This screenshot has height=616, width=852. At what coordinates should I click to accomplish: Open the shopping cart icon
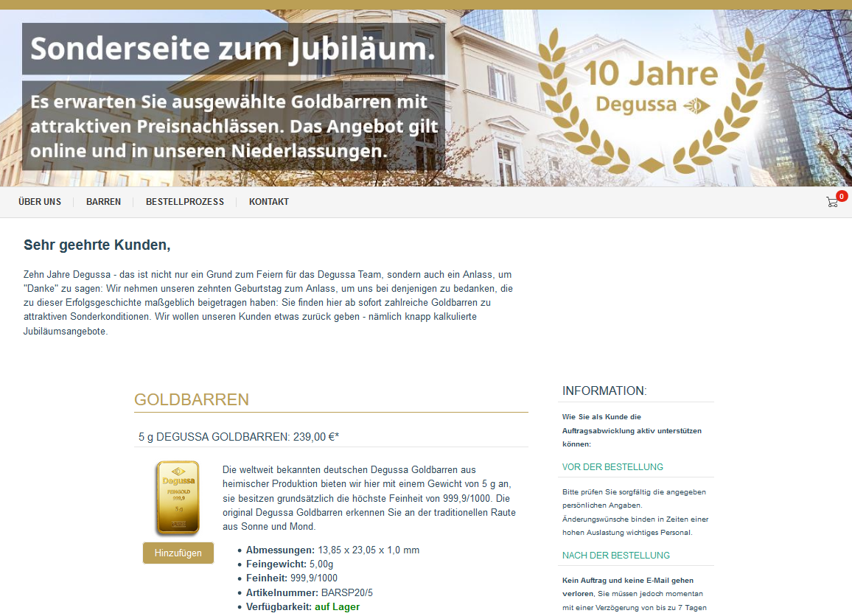[831, 202]
